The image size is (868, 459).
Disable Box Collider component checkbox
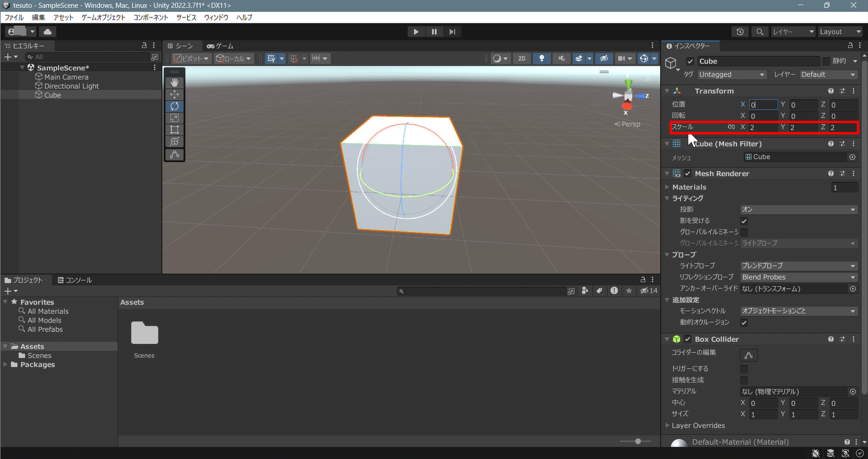point(688,340)
